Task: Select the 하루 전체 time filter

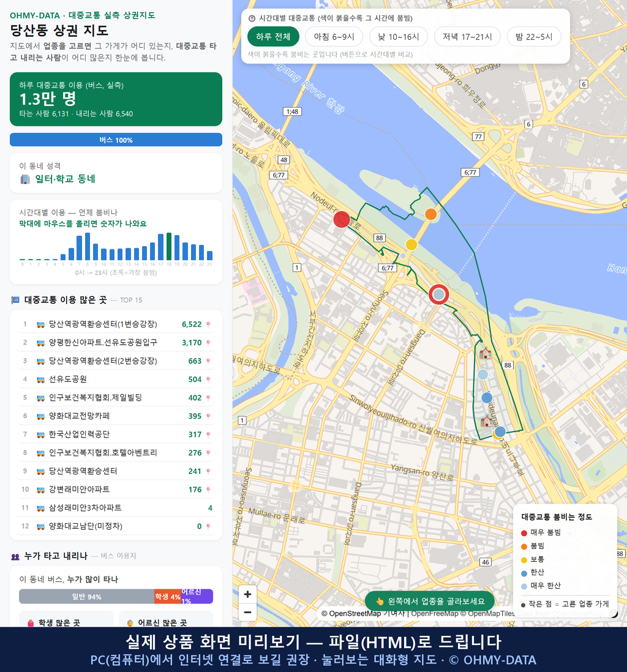Action: coord(273,37)
